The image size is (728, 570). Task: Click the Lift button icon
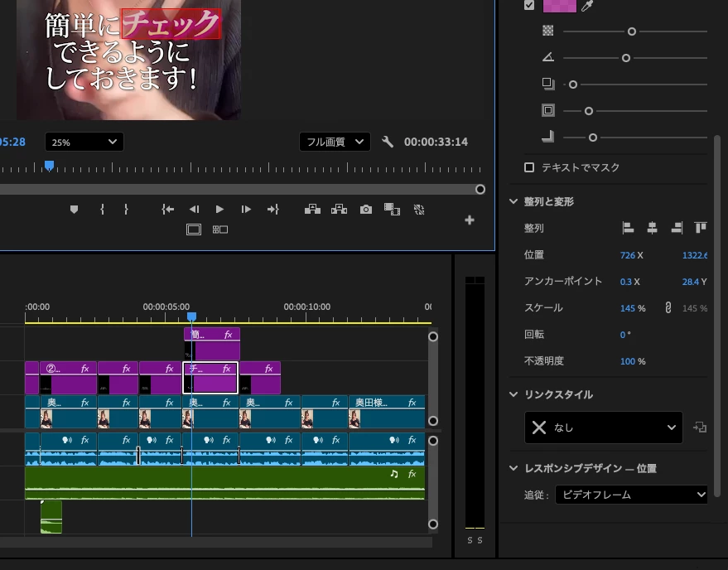312,210
